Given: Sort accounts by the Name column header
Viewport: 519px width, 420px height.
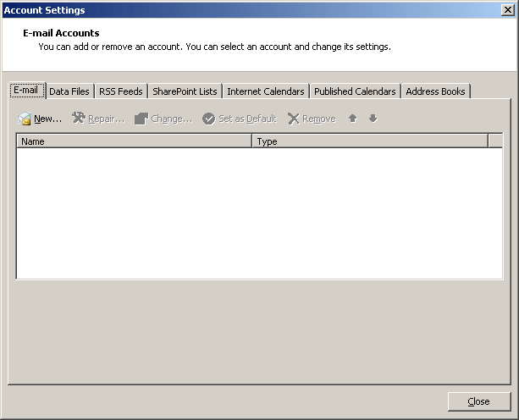Looking at the screenshot, I should 134,141.
